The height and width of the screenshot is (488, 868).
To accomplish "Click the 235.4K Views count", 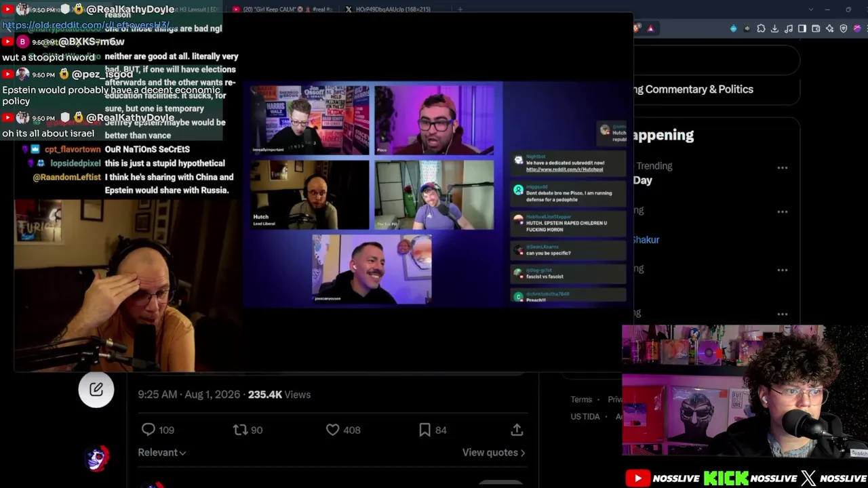I will click(x=279, y=394).
